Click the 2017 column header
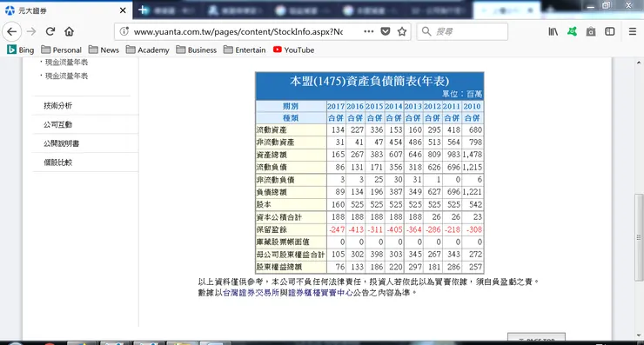 coord(336,106)
